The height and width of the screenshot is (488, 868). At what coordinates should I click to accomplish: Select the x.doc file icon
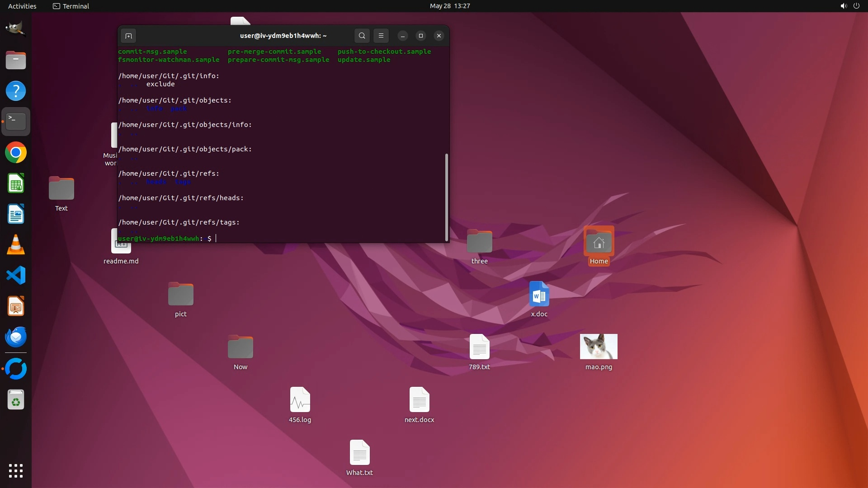pos(539,294)
